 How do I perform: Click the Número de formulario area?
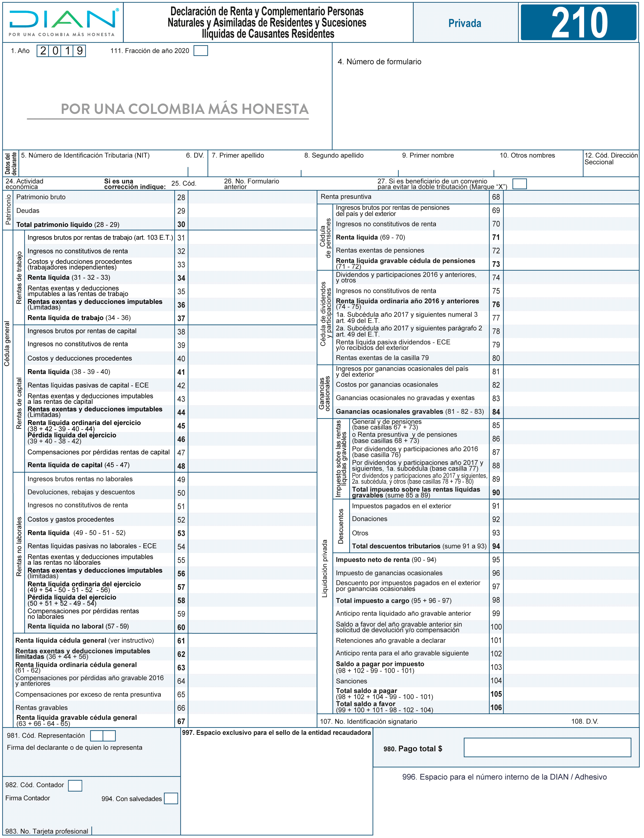click(x=485, y=96)
